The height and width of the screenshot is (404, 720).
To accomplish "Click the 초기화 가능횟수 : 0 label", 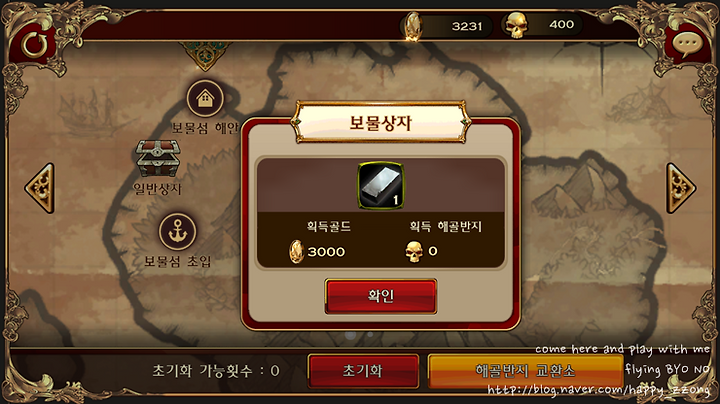I will pyautogui.click(x=216, y=370).
